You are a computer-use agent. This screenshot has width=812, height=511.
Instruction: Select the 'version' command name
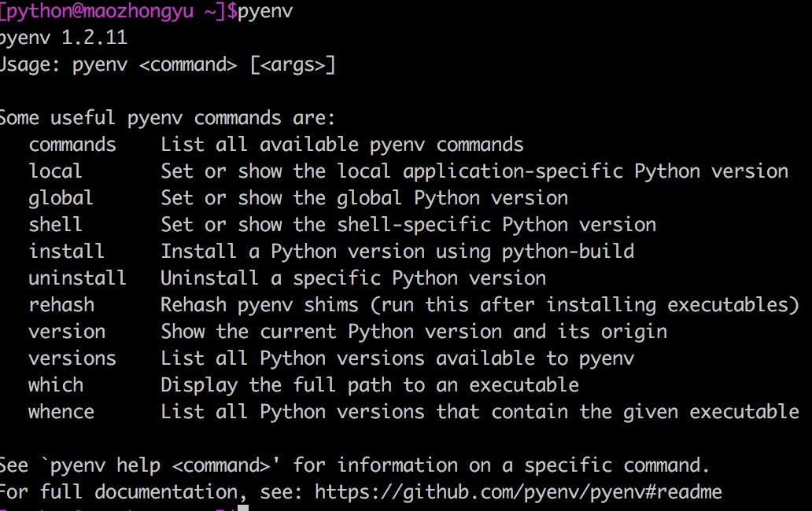tap(67, 332)
